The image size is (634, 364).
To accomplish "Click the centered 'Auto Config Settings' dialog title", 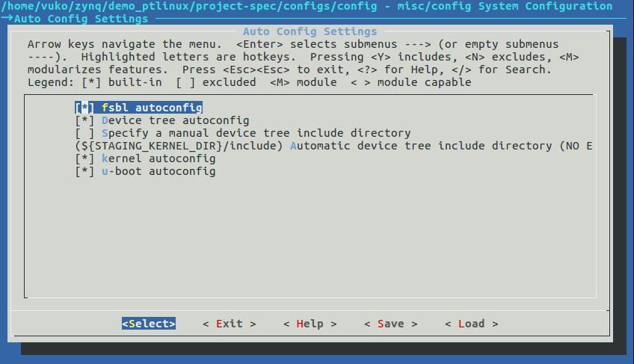I will pyautogui.click(x=310, y=31).
